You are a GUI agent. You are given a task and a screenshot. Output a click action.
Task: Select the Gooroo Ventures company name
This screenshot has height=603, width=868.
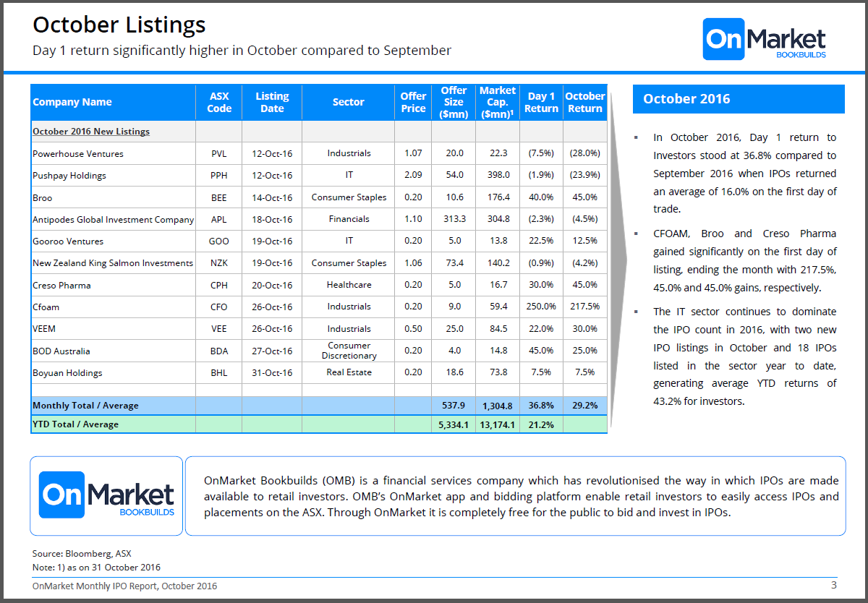point(68,241)
